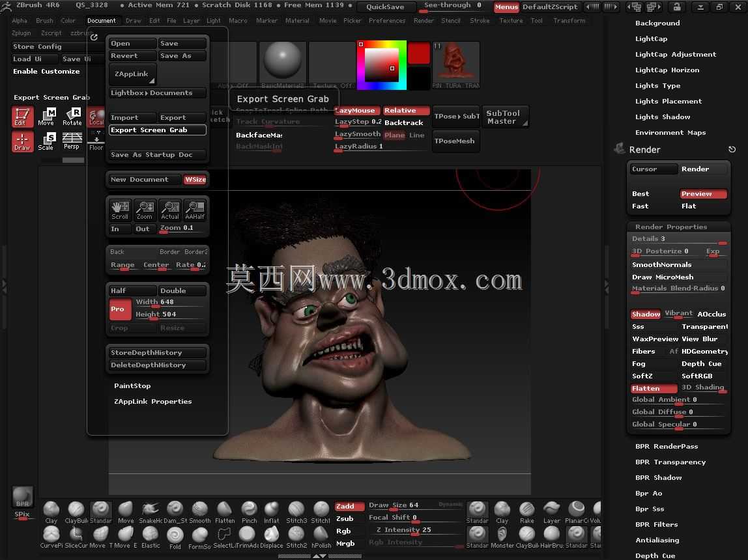
Task: Expand the Background submenu
Action: (657, 23)
